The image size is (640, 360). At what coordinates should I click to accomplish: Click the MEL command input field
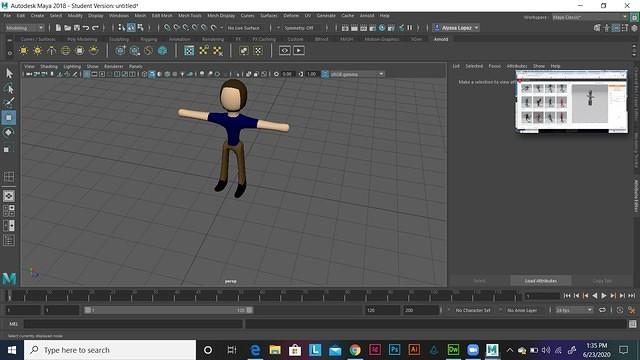click(x=133, y=324)
